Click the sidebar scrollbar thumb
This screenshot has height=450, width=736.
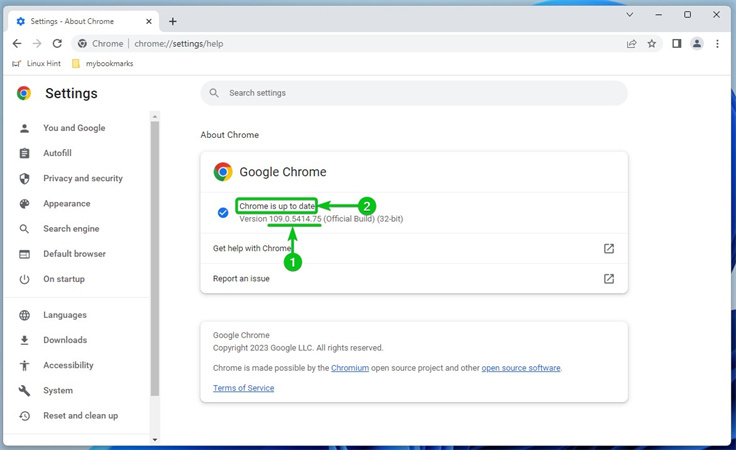point(155,258)
